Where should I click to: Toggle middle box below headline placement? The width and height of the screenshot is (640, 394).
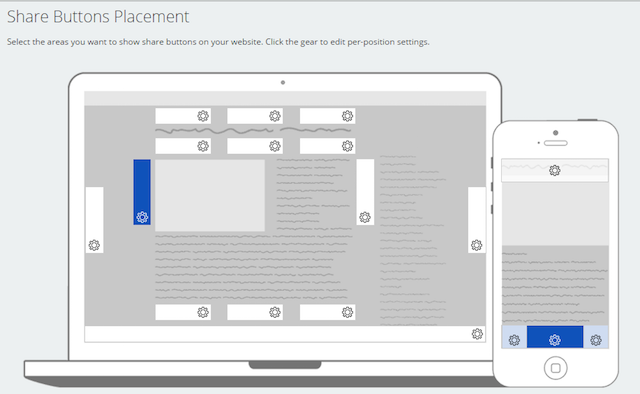tap(255, 146)
